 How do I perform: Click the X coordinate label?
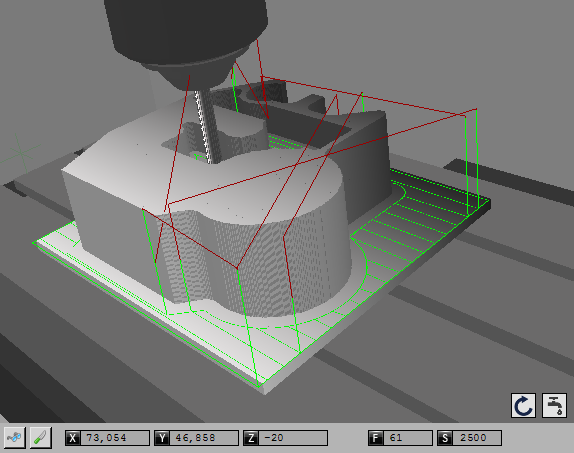click(x=73, y=438)
